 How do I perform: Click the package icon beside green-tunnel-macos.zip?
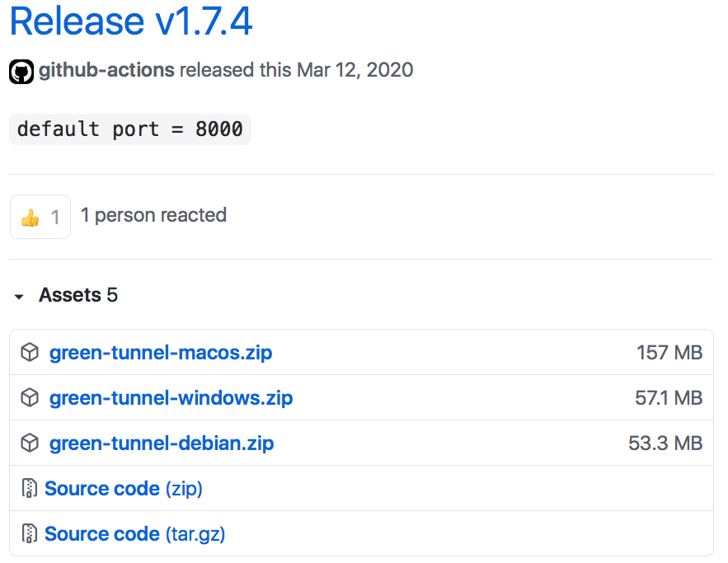click(x=30, y=352)
